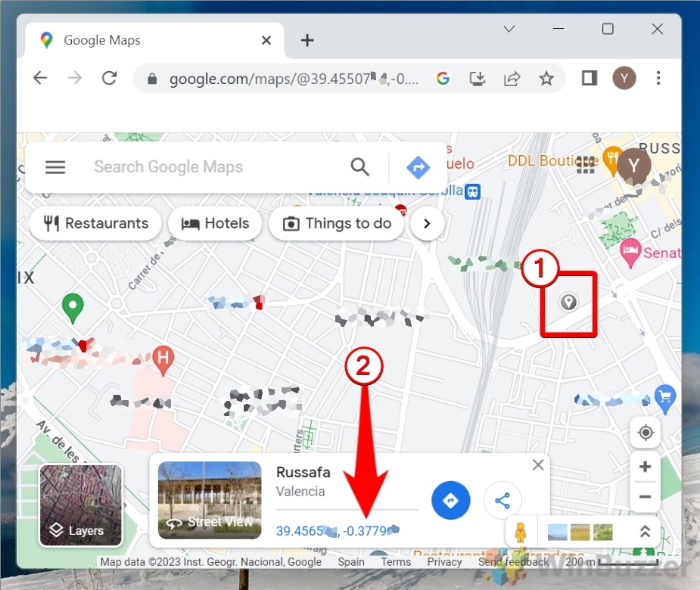Show more category chips arrow
Screen dimensions: 700x590
pos(427,223)
